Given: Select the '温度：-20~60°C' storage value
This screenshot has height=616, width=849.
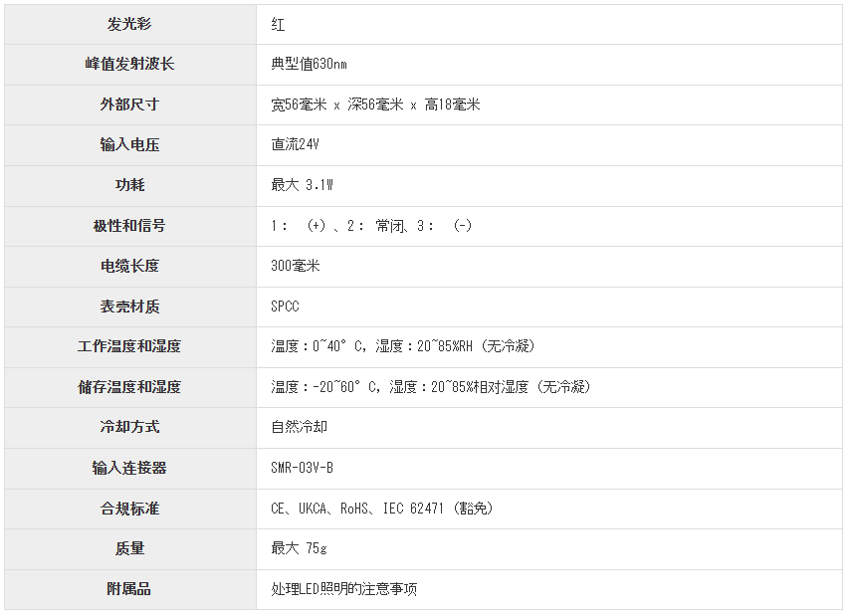Looking at the screenshot, I should click(x=325, y=387).
